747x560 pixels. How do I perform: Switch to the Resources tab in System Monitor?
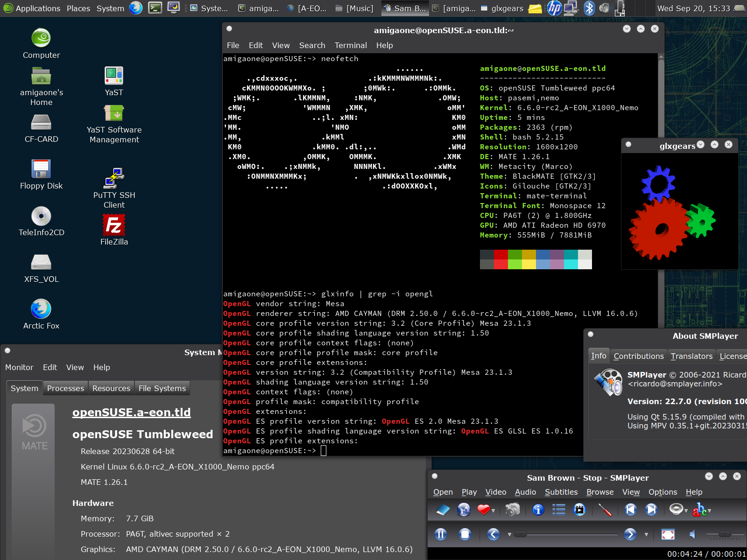[x=111, y=388]
